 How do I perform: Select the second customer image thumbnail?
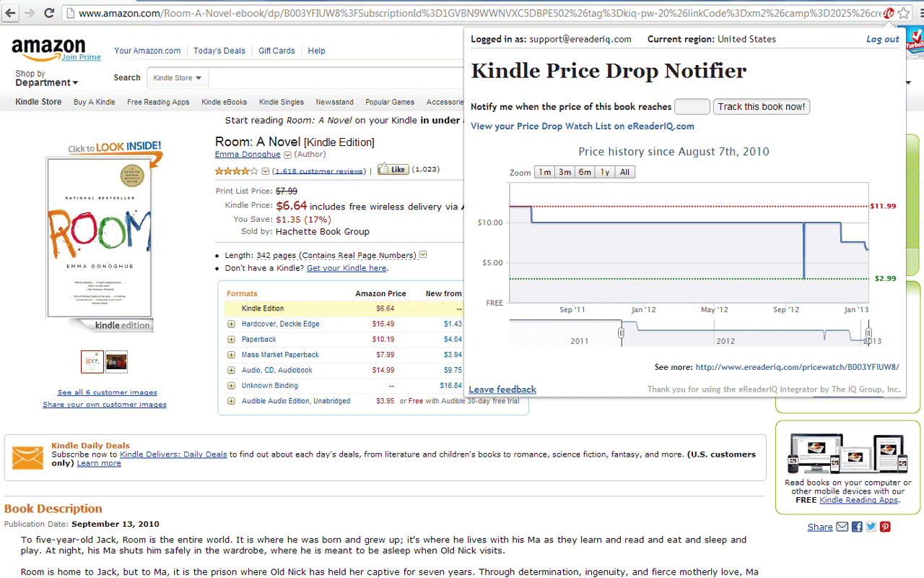click(x=116, y=362)
